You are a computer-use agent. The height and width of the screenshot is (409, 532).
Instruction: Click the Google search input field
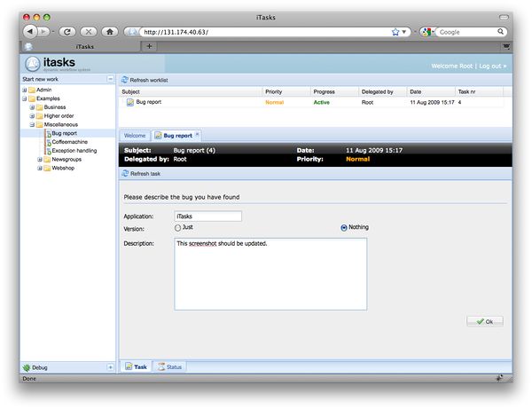point(466,32)
